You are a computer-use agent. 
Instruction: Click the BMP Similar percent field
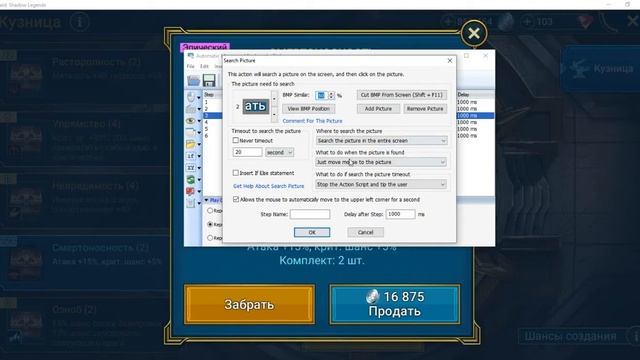click(321, 95)
